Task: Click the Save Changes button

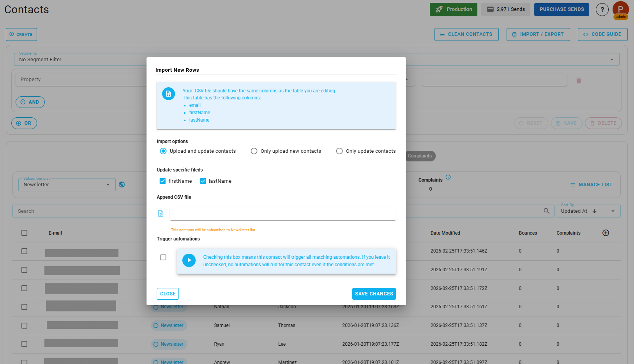Action: click(x=374, y=293)
